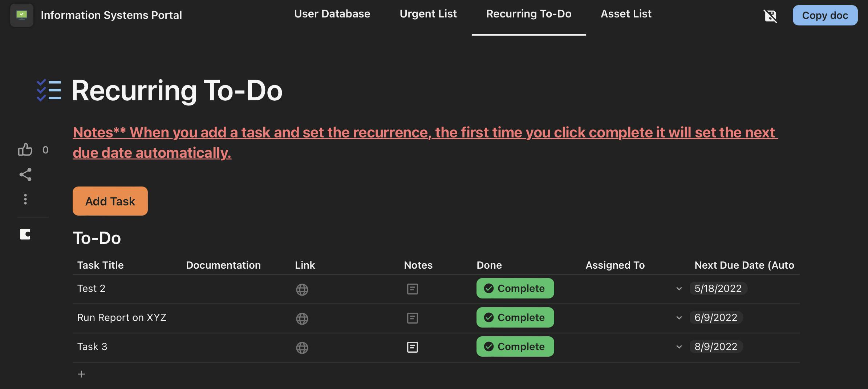868x389 pixels.
Task: Click the Done column header
Action: tap(489, 265)
